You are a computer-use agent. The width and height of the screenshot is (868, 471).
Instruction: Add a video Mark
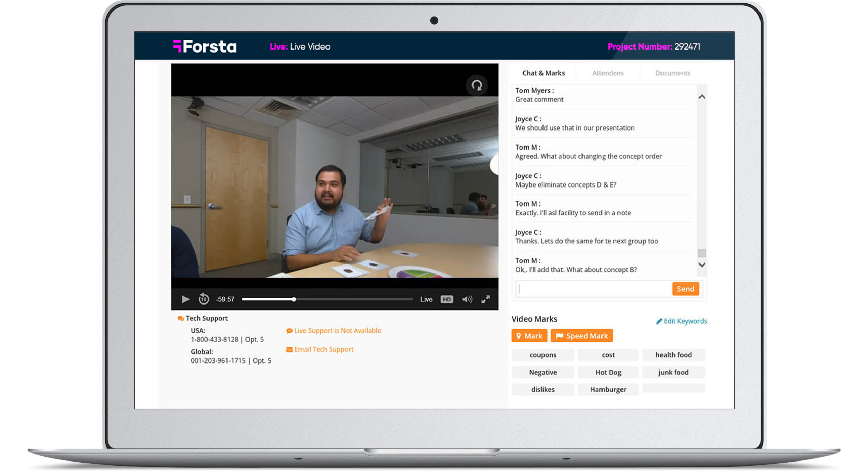[529, 336]
